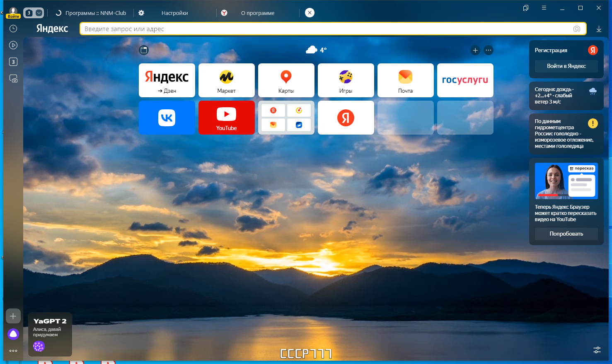Screen dimensions: 612x364
Task: Add a new site tile with plus icon
Action: pyautogui.click(x=475, y=51)
